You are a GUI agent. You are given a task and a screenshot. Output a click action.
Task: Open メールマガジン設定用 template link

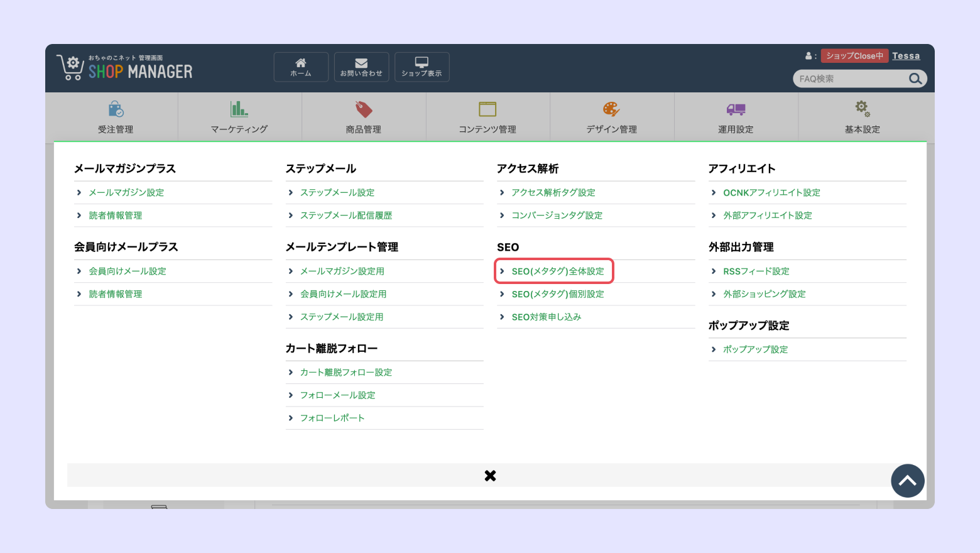pyautogui.click(x=342, y=271)
